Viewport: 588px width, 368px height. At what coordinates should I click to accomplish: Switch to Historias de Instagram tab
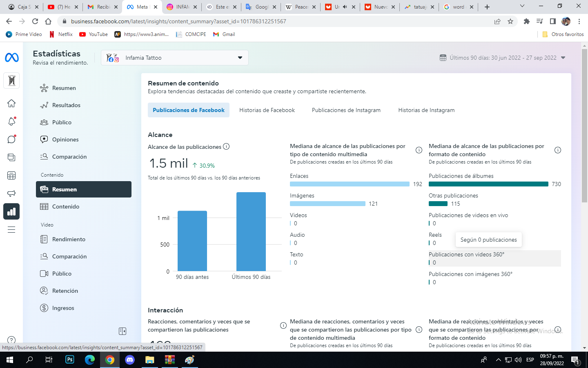pyautogui.click(x=426, y=110)
